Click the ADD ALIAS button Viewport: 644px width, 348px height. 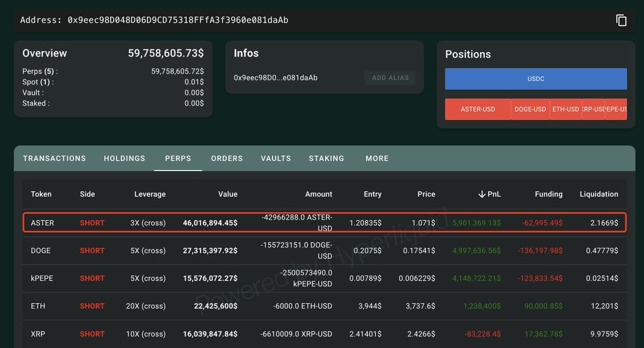(390, 78)
